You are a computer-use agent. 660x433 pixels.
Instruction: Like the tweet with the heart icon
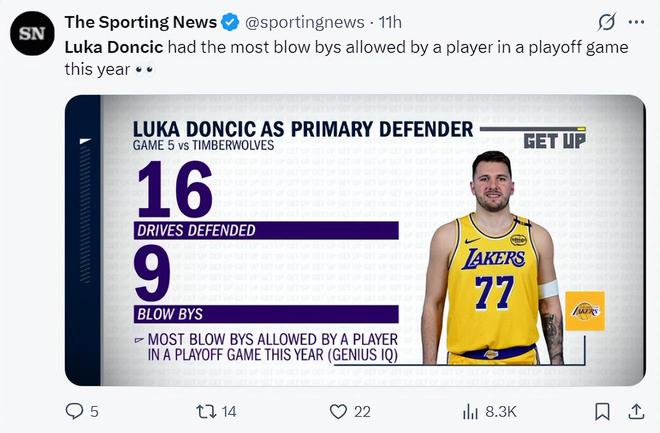[x=338, y=411]
